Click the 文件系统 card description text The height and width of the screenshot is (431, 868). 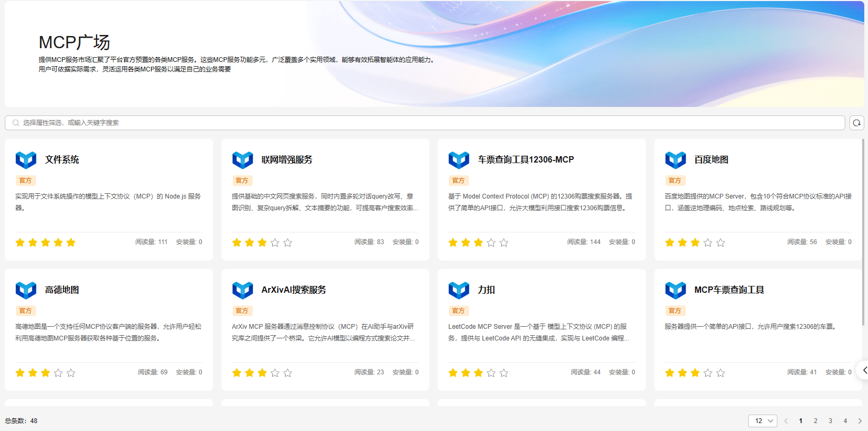tap(108, 202)
